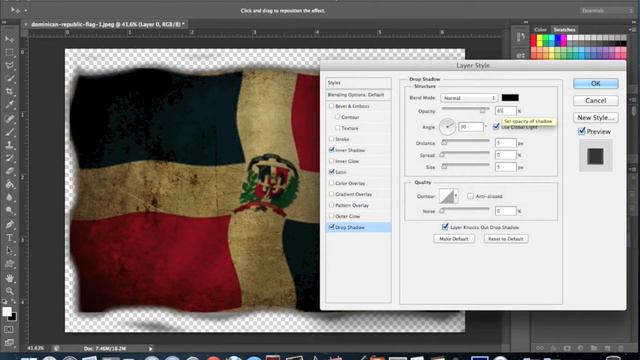Viewport: 640px width, 360px height.
Task: Open the drop shadow color swatch
Action: click(x=510, y=98)
